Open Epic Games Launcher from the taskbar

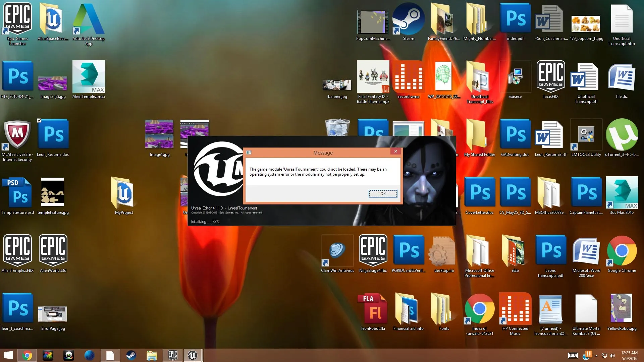pyautogui.click(x=173, y=355)
